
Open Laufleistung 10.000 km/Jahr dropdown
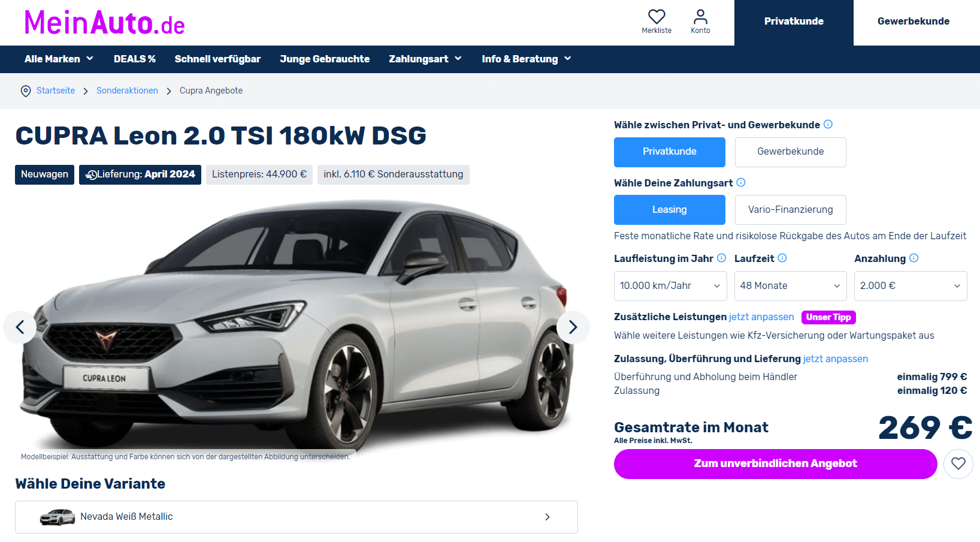pyautogui.click(x=670, y=286)
